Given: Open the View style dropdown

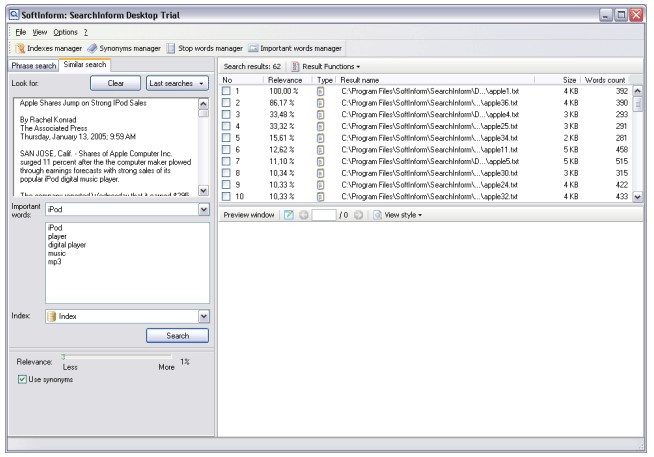Looking at the screenshot, I should point(403,215).
